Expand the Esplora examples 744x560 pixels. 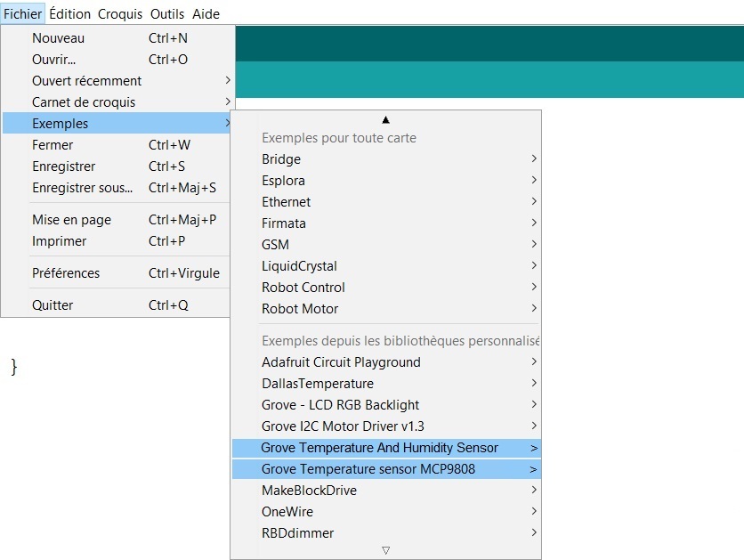coord(386,181)
